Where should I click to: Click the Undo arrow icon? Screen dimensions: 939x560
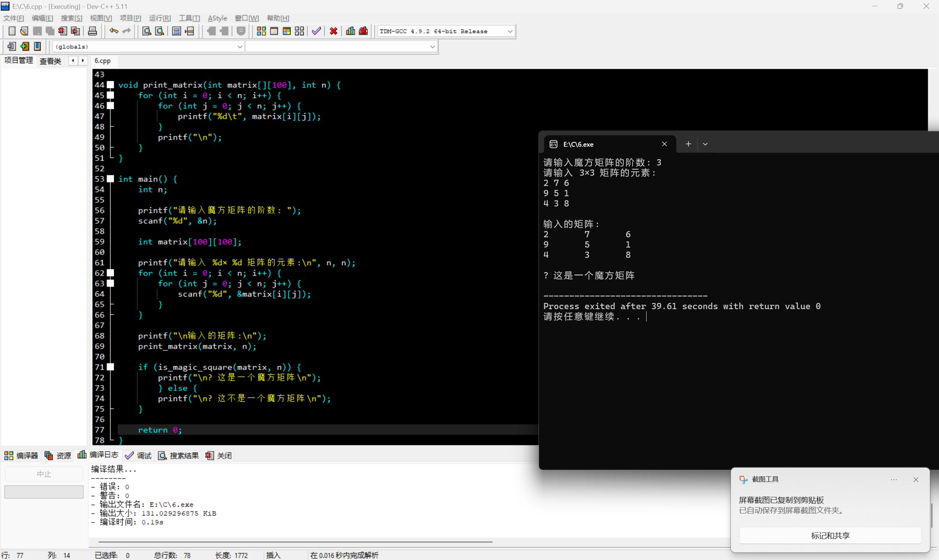113,31
